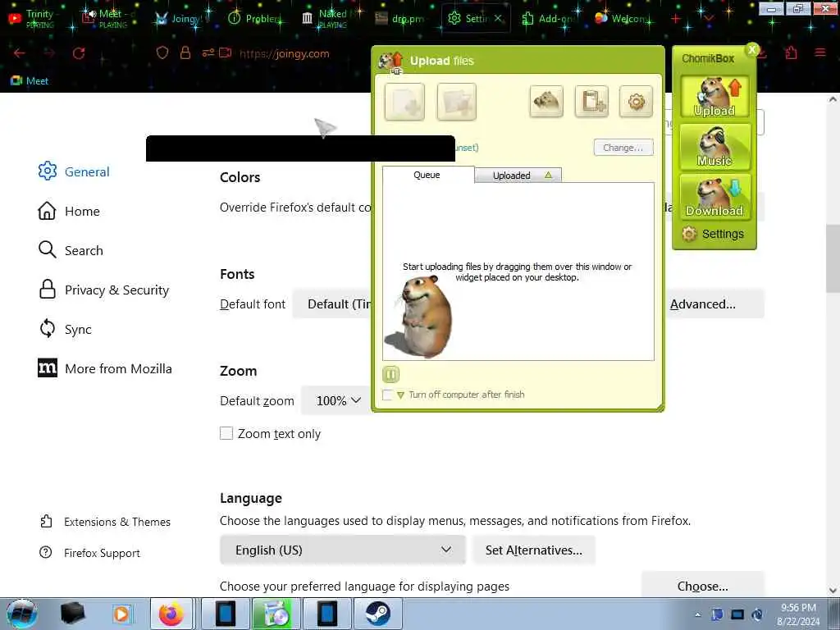Viewport: 840px width, 630px height.
Task: Open the Default font dropdown
Action: click(x=333, y=304)
